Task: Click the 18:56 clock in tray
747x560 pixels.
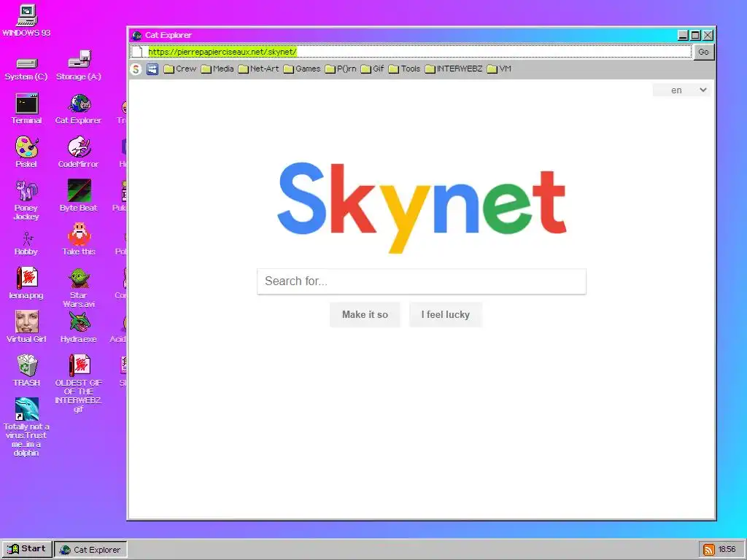Action: pyautogui.click(x=727, y=550)
